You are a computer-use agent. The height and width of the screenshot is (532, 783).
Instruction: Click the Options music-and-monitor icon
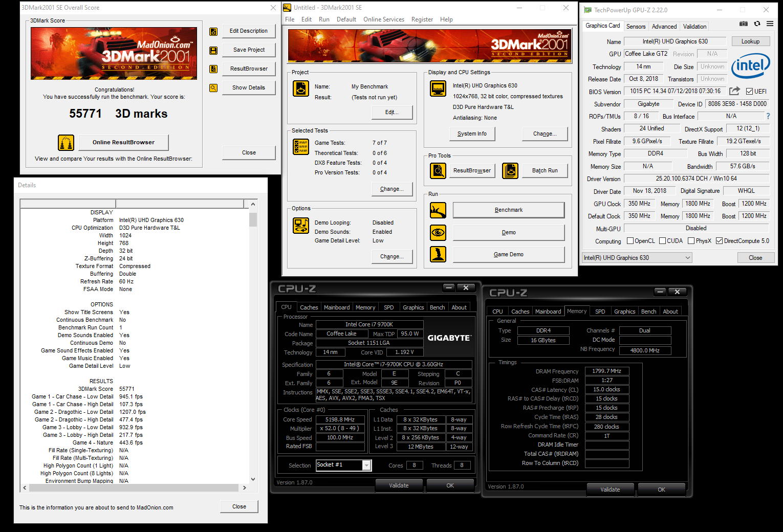point(301,225)
